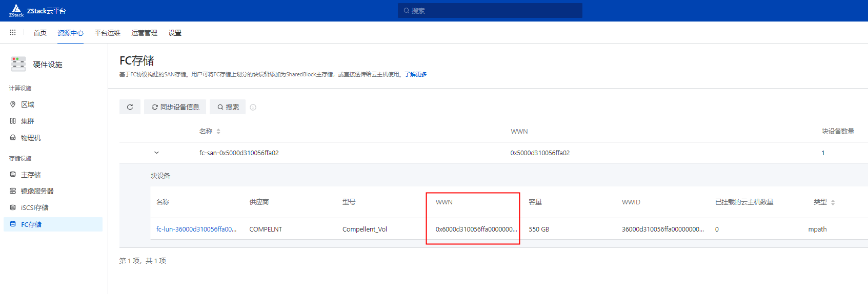Click the ZStack logo icon
Image resolution: width=868 pixels, height=294 pixels.
[16, 10]
